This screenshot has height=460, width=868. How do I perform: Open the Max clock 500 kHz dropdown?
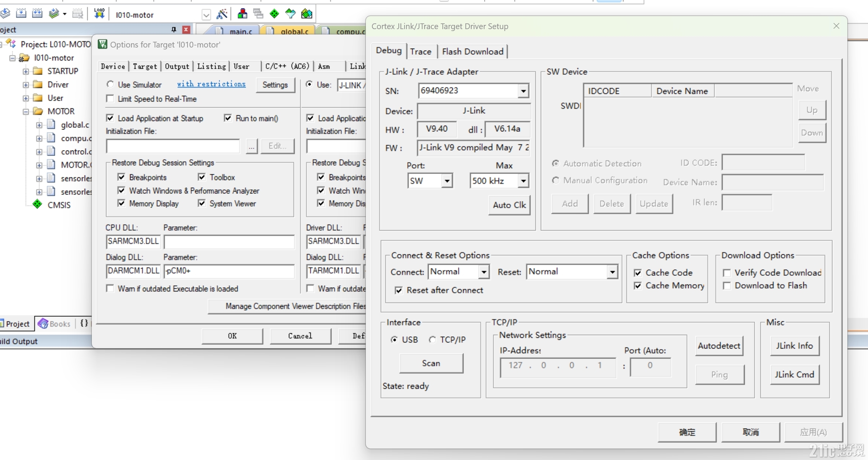523,181
